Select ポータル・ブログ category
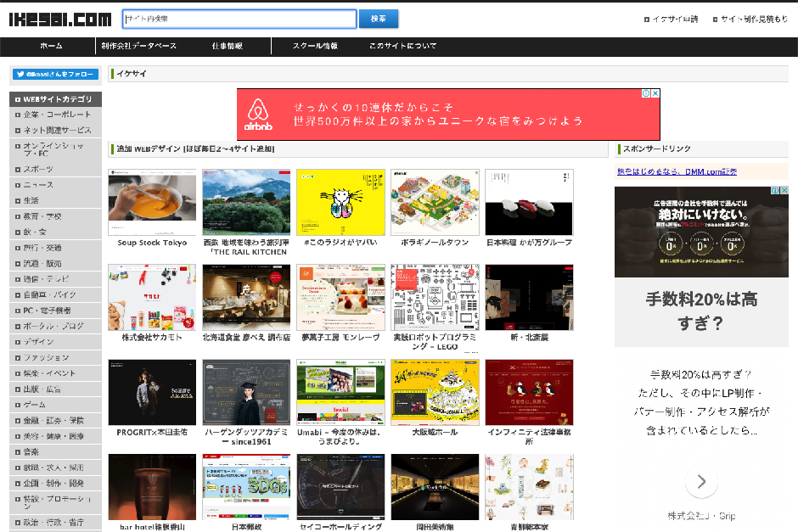 point(55,327)
